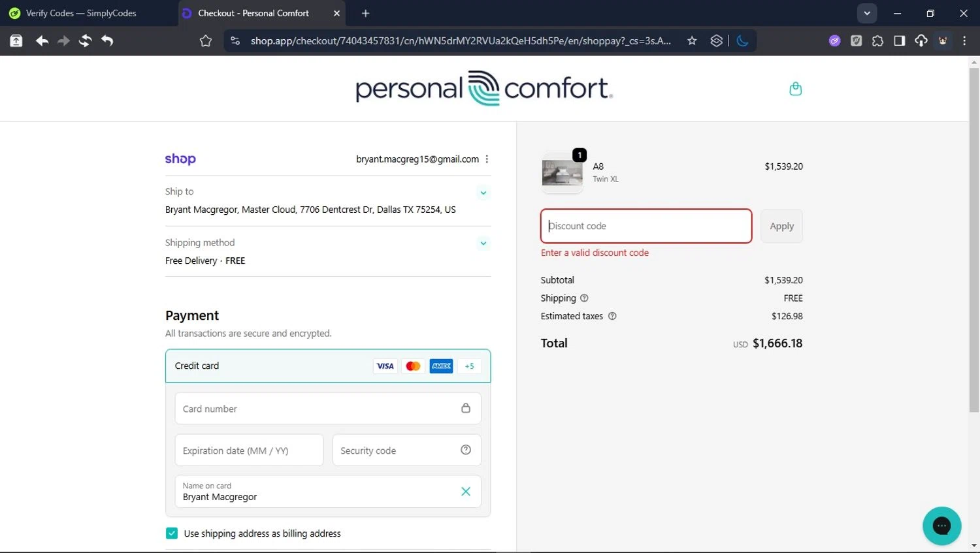Click the Security code field
The image size is (980, 553).
(x=406, y=450)
